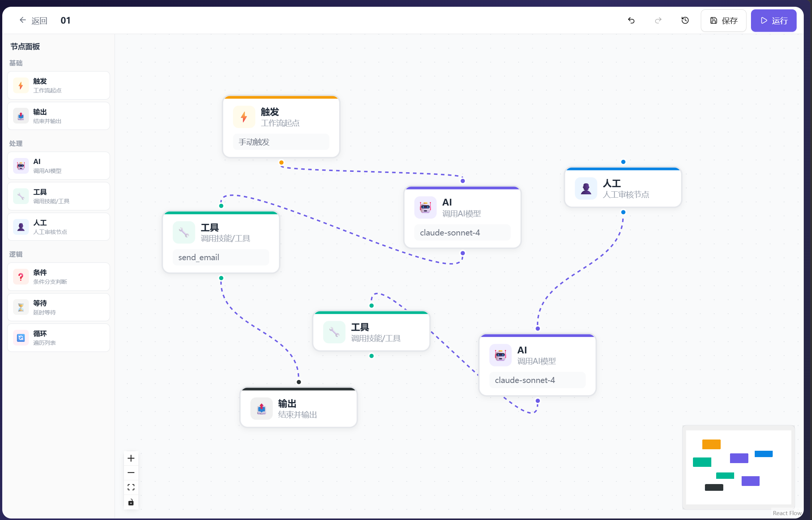Open the version history clock icon

(x=685, y=20)
